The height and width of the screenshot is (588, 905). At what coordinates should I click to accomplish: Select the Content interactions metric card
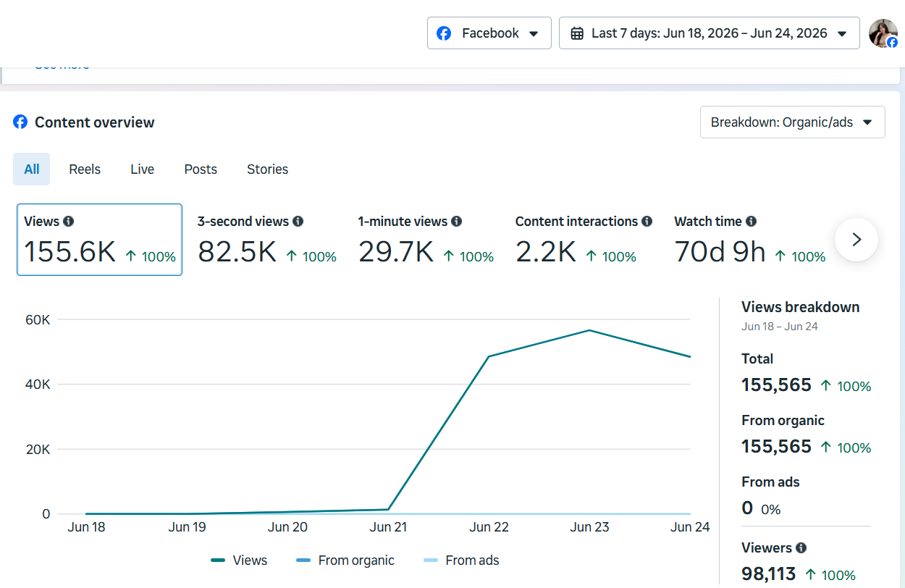coord(584,240)
